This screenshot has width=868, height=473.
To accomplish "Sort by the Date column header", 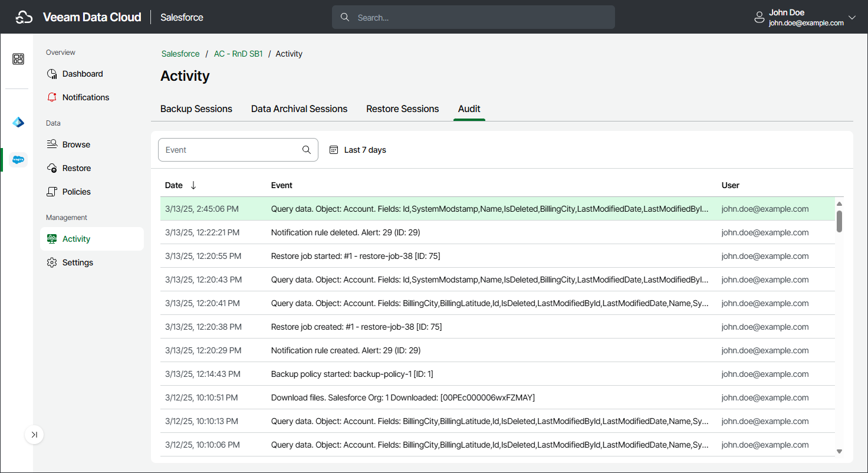I will [174, 185].
